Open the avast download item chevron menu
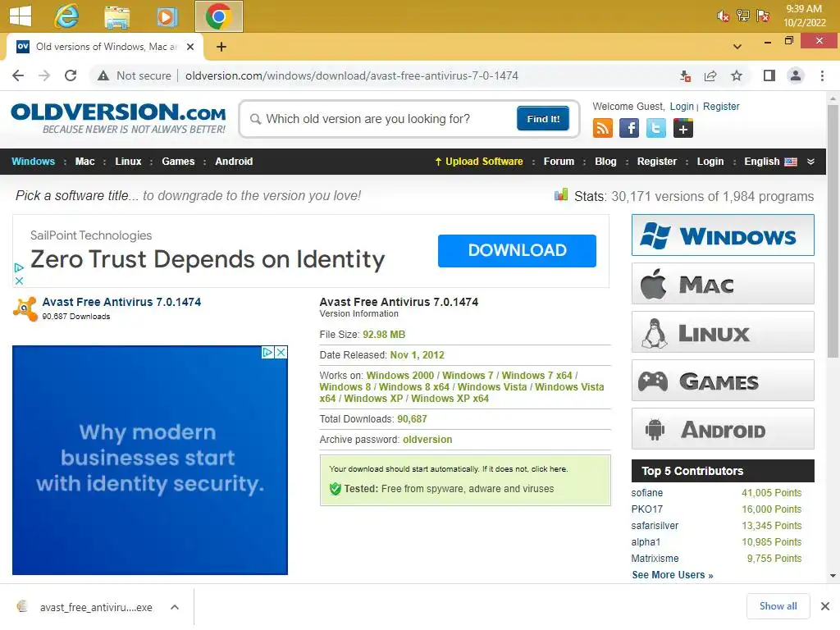This screenshot has height=630, width=840. pyautogui.click(x=175, y=607)
